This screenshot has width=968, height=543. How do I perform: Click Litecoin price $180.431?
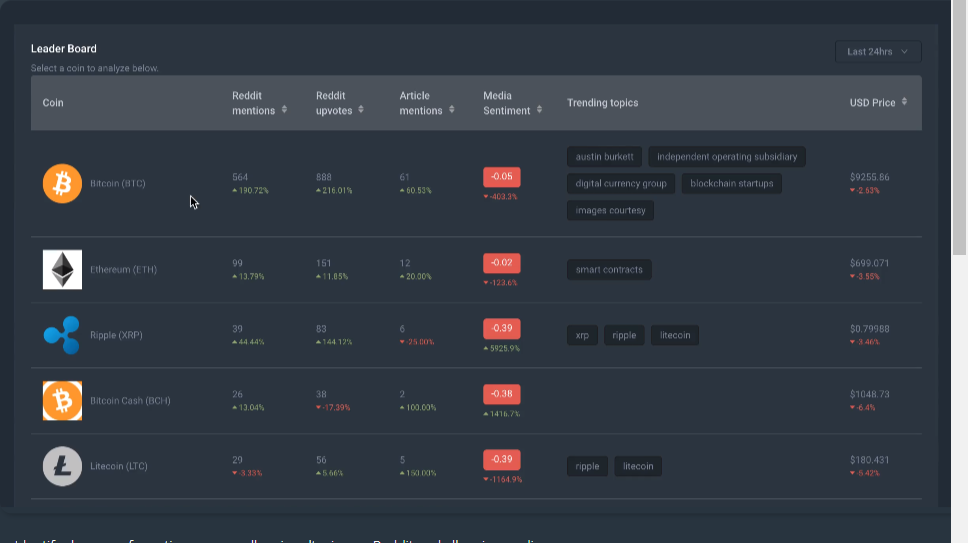(869, 460)
